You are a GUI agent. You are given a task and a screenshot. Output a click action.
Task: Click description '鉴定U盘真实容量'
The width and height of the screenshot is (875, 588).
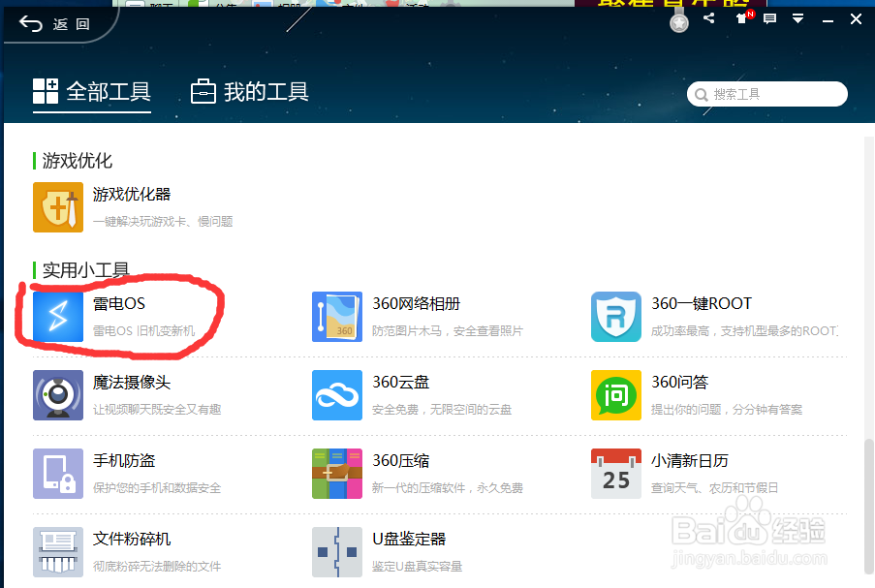point(418,567)
